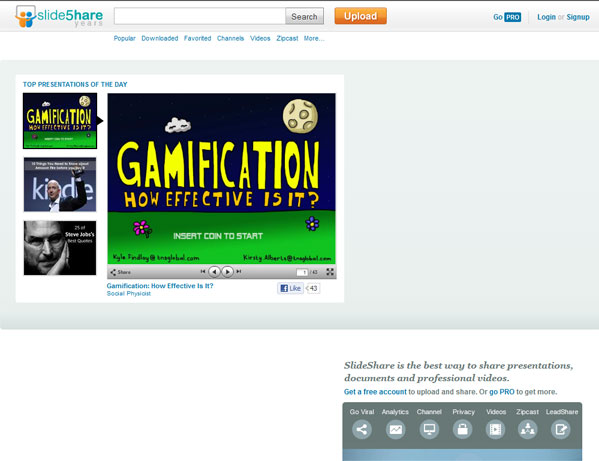The width and height of the screenshot is (599, 461).
Task: Click the Share button in player
Action: [121, 272]
